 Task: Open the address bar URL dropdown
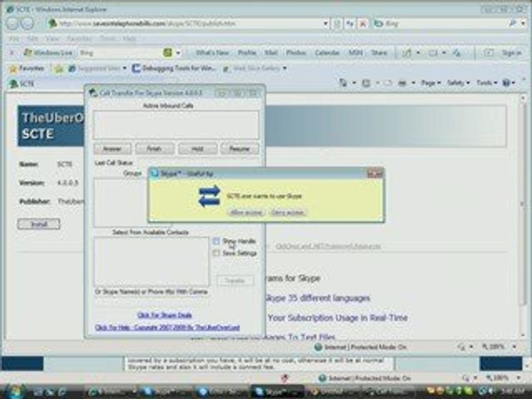tap(326, 23)
